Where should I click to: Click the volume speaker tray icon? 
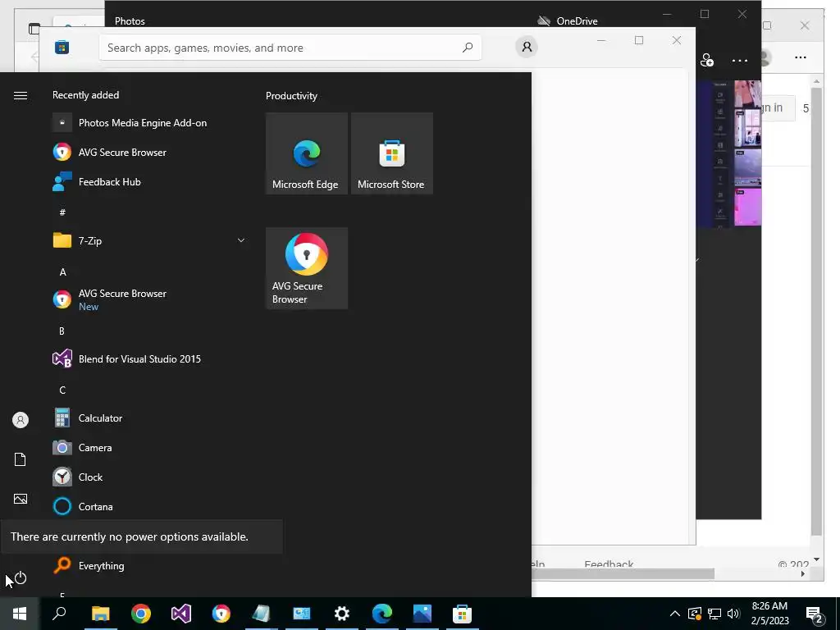click(x=733, y=614)
